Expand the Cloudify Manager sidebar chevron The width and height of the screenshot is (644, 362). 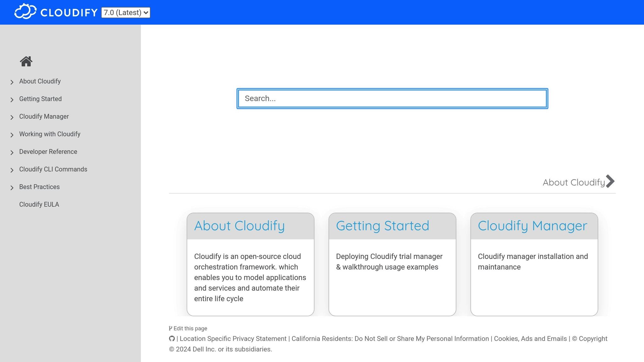coord(12,117)
